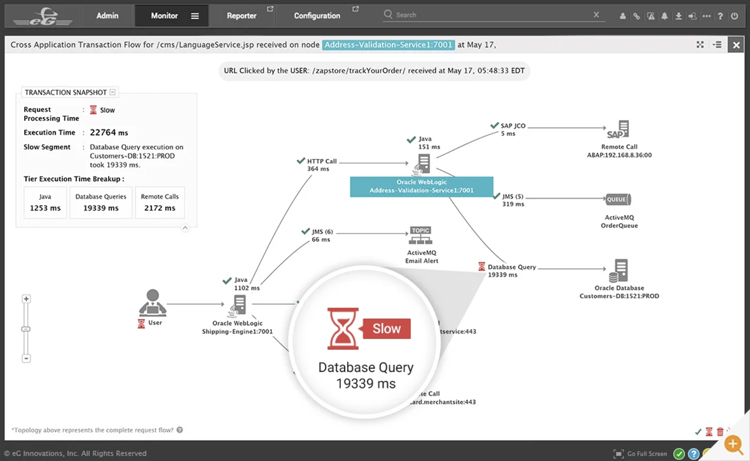Click Execution Time value 22764 ms
Image resolution: width=750 pixels, height=461 pixels.
click(x=109, y=132)
